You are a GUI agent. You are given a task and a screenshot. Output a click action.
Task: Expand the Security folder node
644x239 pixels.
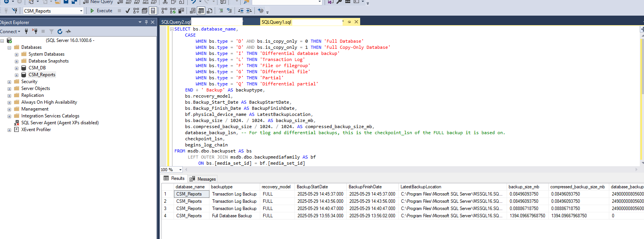[9, 82]
